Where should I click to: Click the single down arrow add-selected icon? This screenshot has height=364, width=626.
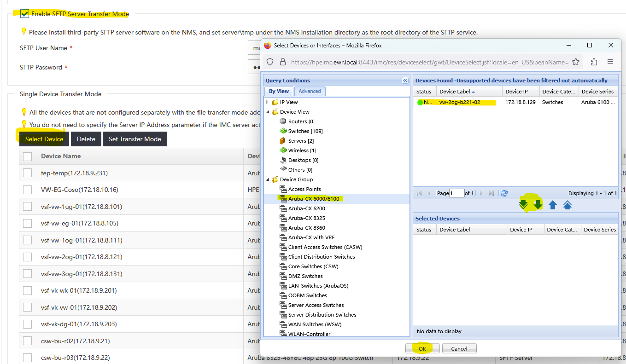(538, 205)
